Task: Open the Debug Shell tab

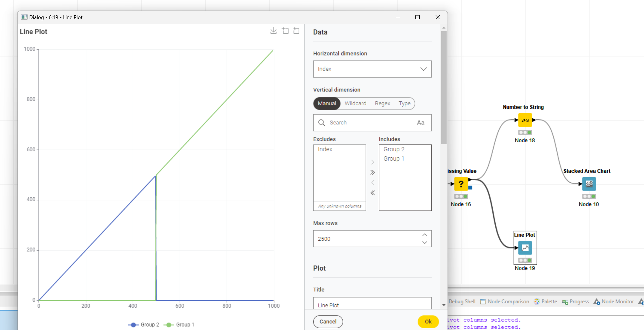Action: [462, 302]
